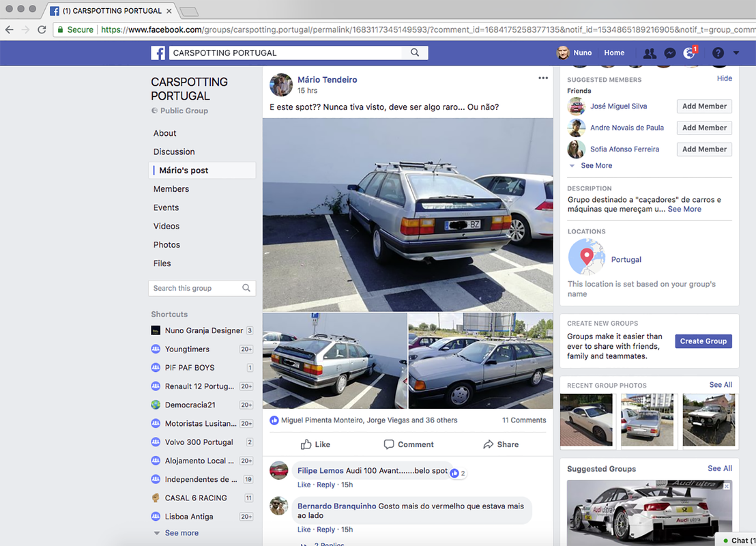The height and width of the screenshot is (546, 756).
Task: Click the Facebook logo icon
Action: coord(158,53)
